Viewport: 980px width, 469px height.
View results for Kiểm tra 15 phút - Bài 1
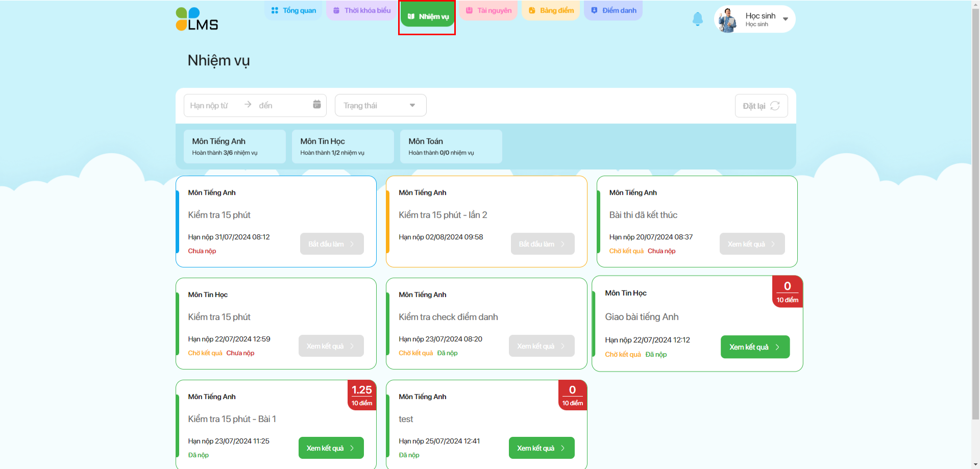[331, 448]
